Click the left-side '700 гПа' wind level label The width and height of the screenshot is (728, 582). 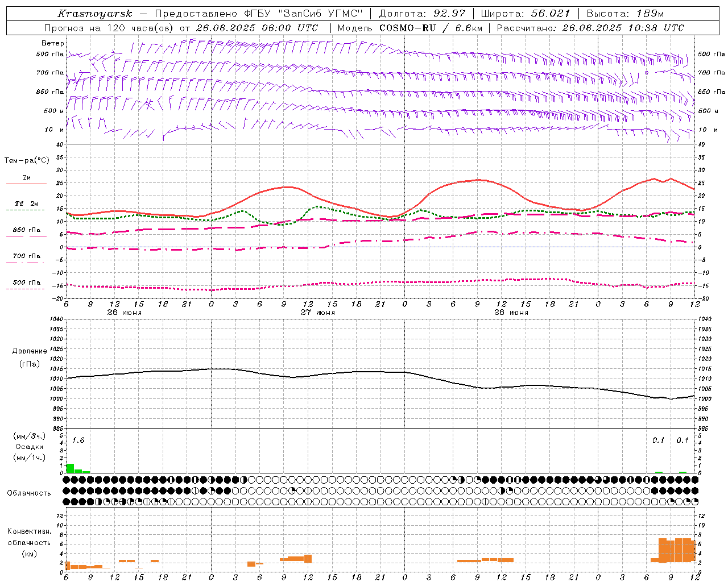tap(50, 73)
